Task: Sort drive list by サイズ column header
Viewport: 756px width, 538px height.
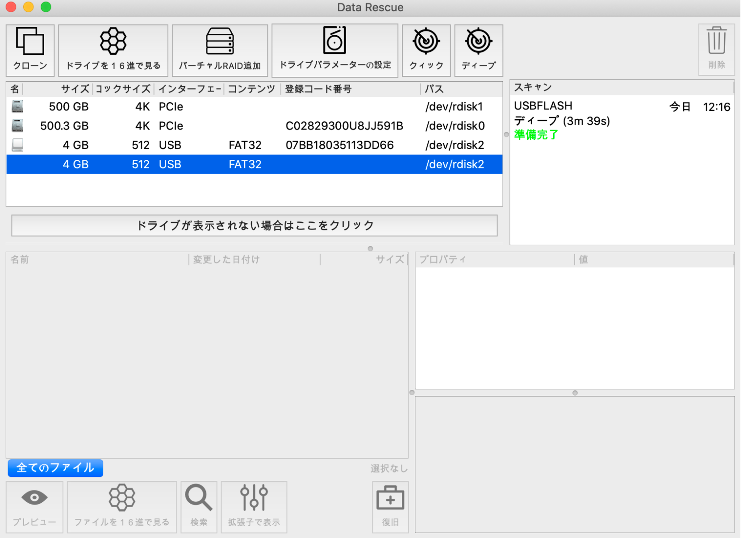Action: point(75,89)
